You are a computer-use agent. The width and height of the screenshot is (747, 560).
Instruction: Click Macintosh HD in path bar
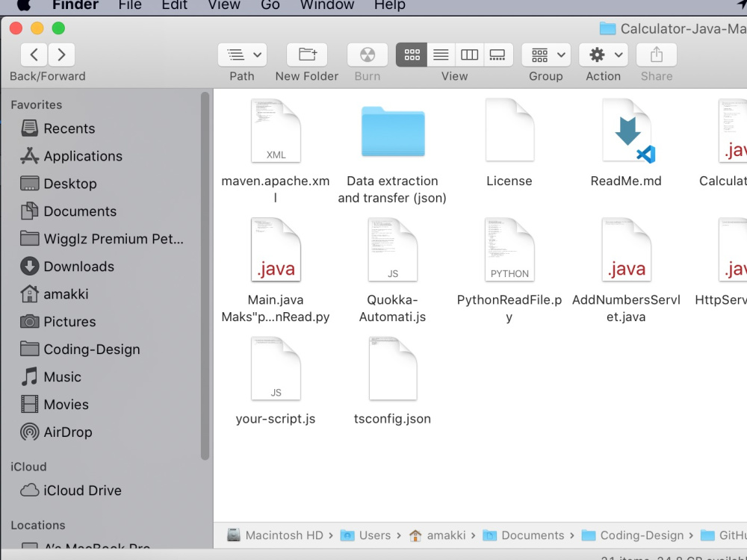click(276, 535)
